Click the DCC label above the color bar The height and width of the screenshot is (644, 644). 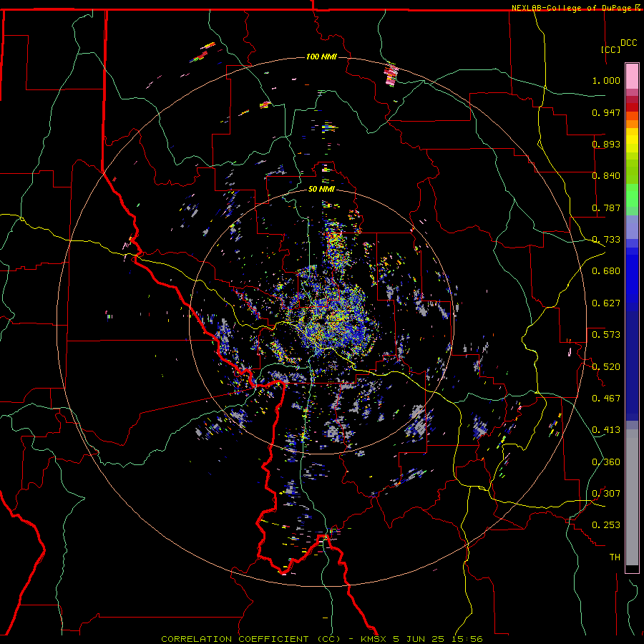click(x=629, y=43)
